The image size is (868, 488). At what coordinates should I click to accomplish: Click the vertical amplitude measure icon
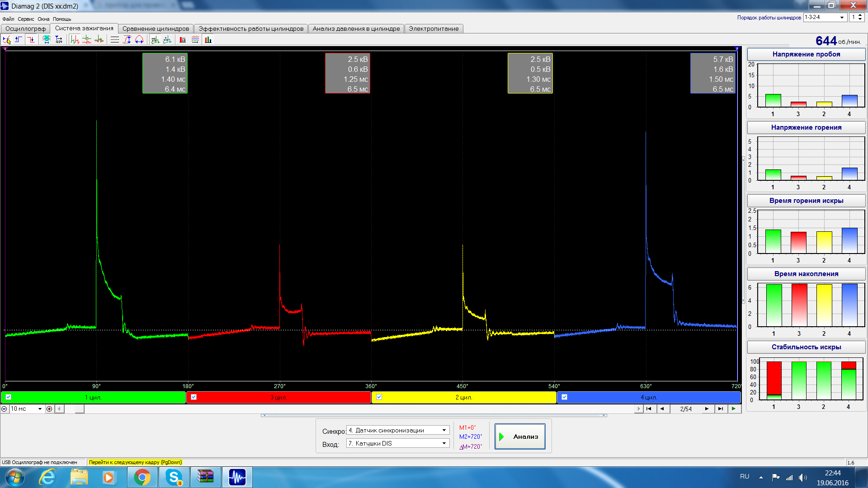(x=127, y=40)
